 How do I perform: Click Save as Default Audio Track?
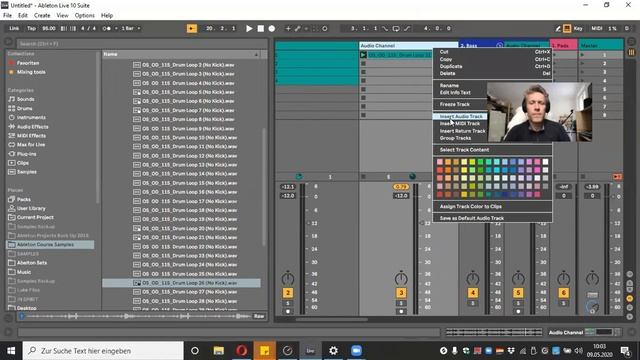click(x=492, y=218)
